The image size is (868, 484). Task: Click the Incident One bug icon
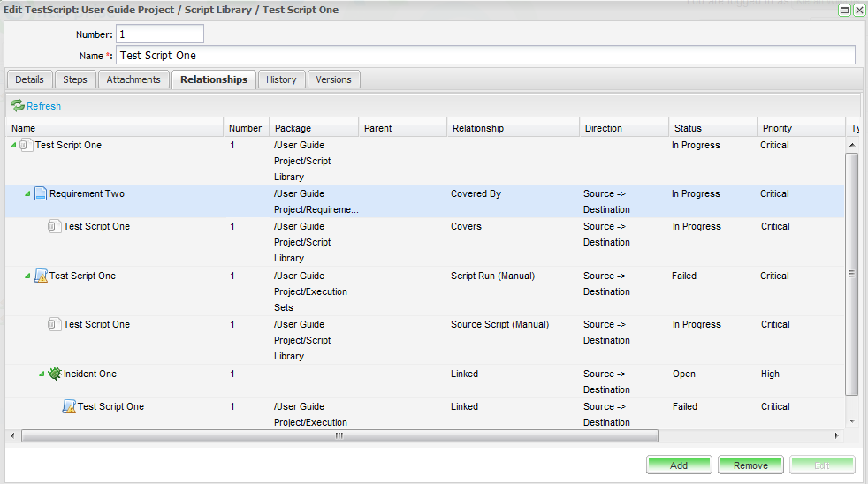coord(54,374)
